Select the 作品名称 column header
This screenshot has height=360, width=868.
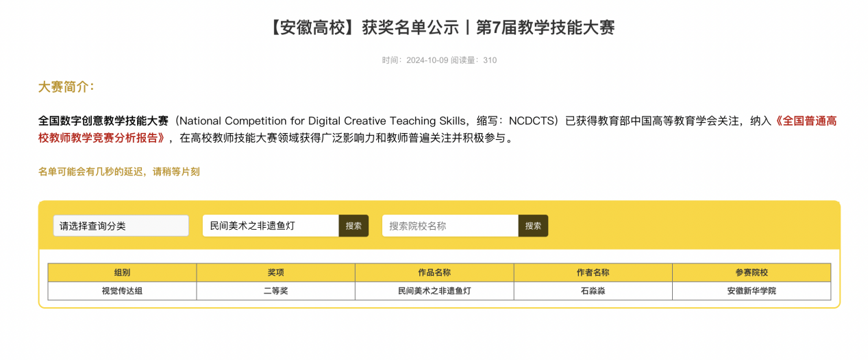(x=434, y=272)
